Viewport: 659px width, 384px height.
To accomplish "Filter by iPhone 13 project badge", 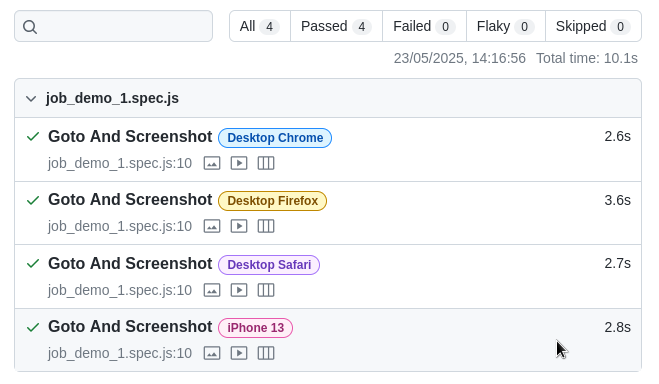I will pyautogui.click(x=256, y=328).
